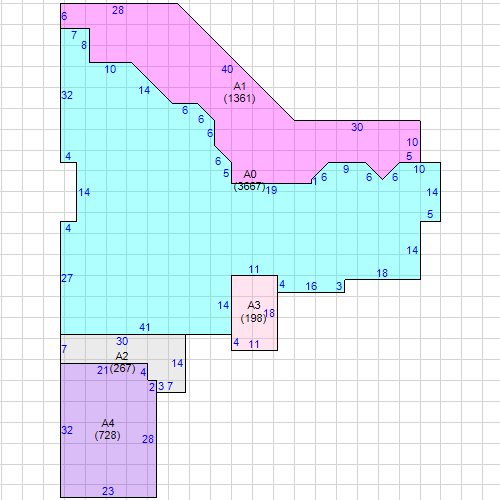
Task: Click the 28 dimension on A1's top edge
Action: (x=118, y=10)
